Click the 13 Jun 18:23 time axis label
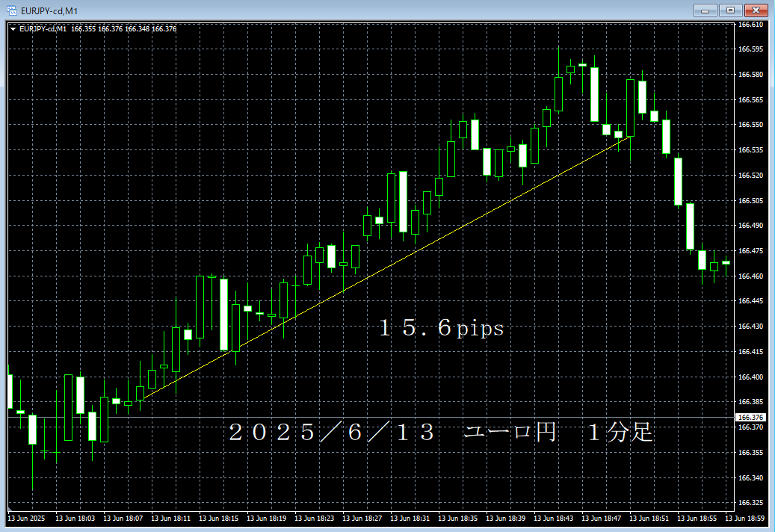The image size is (775, 532). pyautogui.click(x=315, y=518)
